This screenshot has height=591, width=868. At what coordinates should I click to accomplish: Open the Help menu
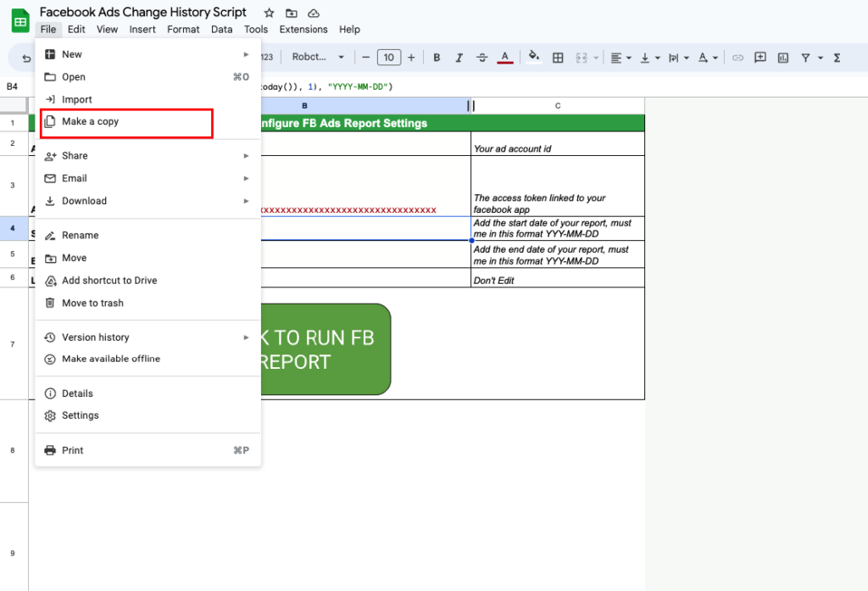(349, 30)
